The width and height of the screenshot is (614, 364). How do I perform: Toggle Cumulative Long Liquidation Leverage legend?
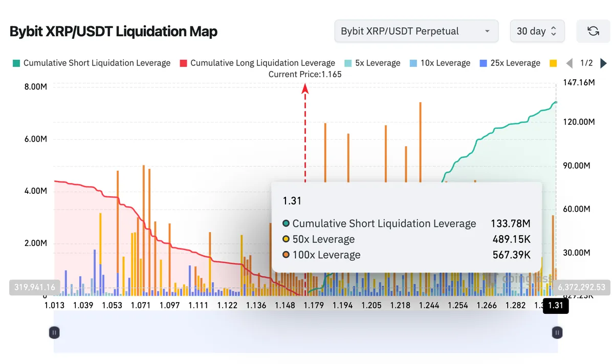click(257, 63)
